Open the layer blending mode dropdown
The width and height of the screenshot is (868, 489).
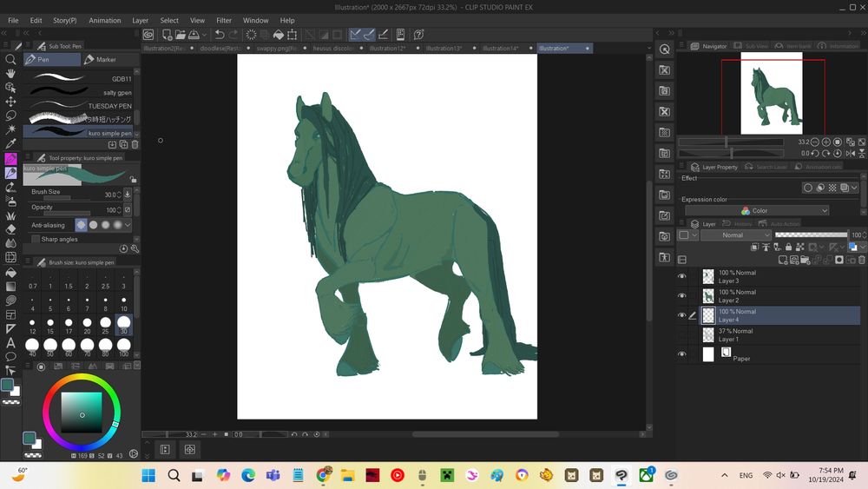click(x=735, y=235)
